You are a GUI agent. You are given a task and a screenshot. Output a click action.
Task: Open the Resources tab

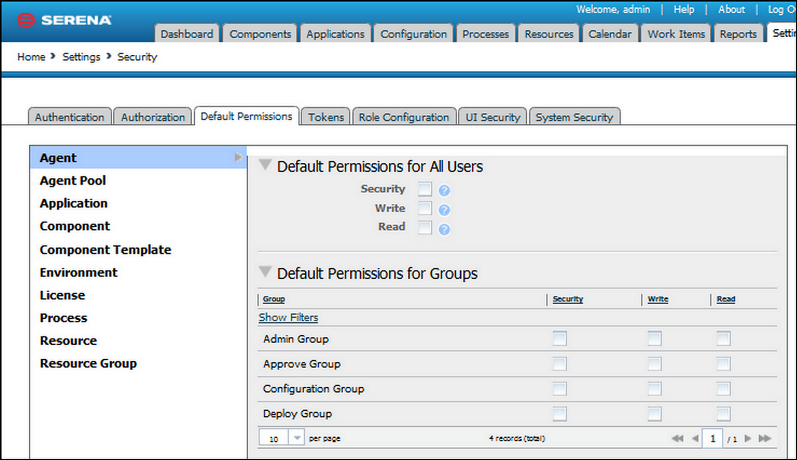click(x=549, y=34)
